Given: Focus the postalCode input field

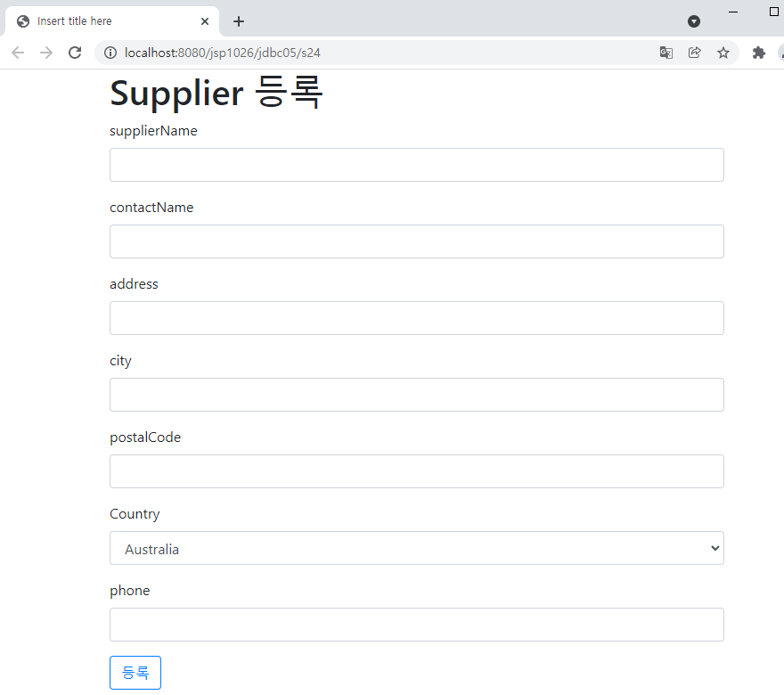Looking at the screenshot, I should click(x=417, y=471).
